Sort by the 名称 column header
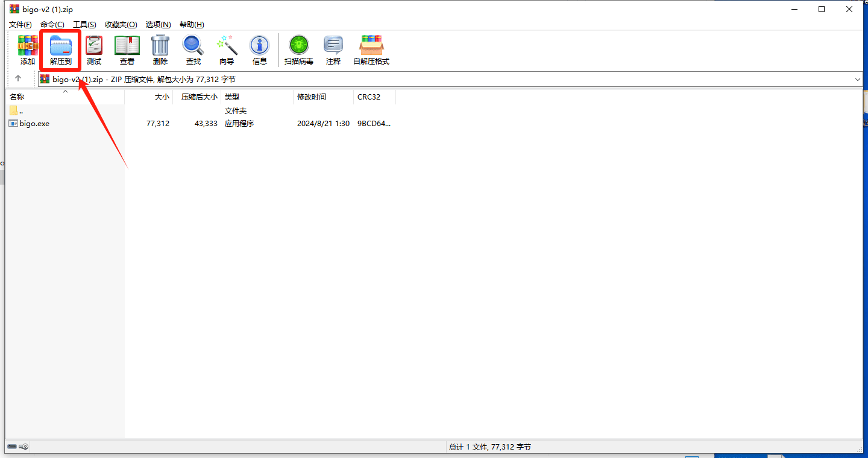Viewport: 868px width, 458px height. click(65, 97)
